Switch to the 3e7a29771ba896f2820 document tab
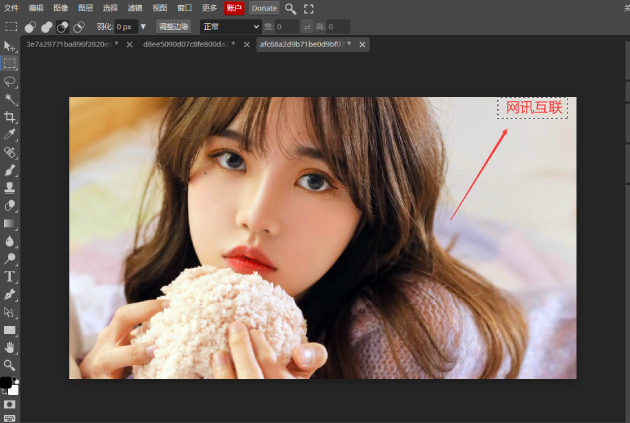This screenshot has height=423, width=630. tap(68, 45)
